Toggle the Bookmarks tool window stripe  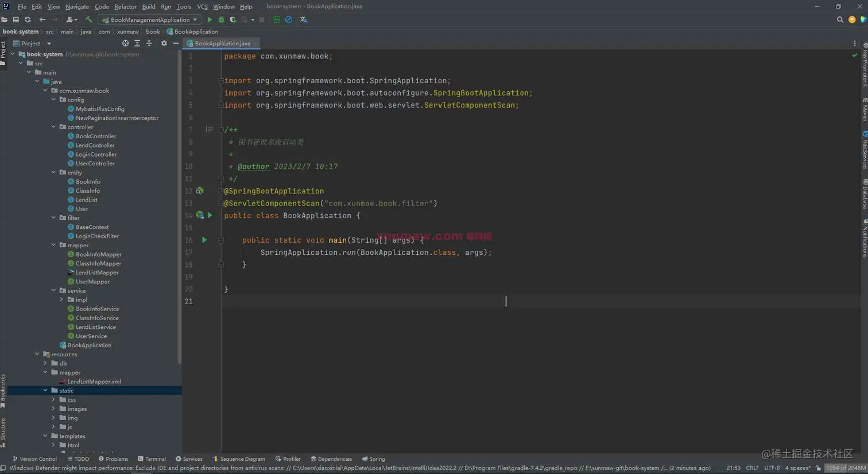point(3,390)
